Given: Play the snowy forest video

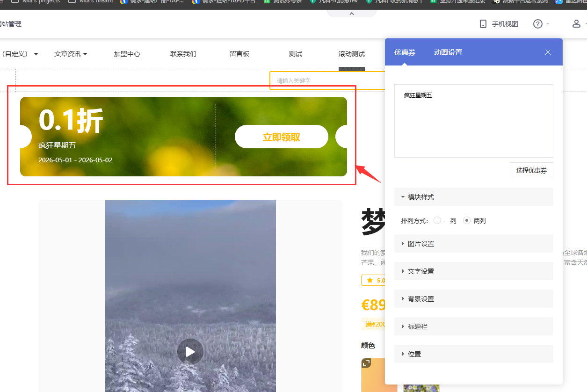Looking at the screenshot, I should pos(190,351).
